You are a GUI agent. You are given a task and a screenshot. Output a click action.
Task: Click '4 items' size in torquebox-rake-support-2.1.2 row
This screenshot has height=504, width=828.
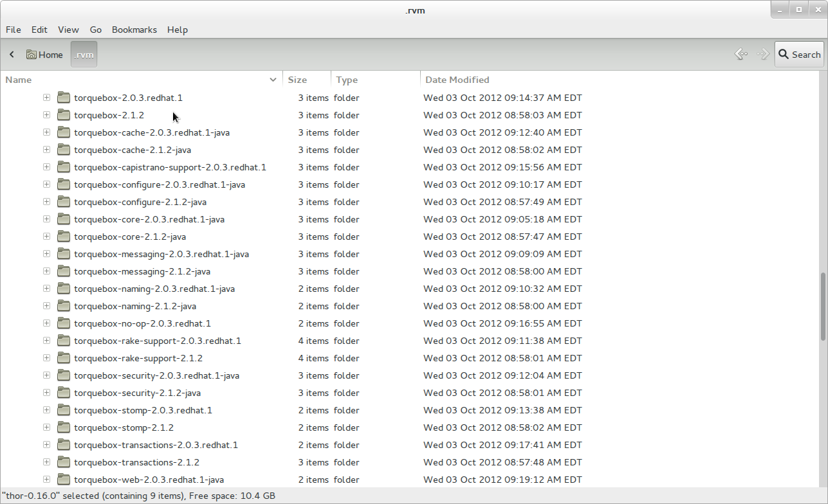[x=313, y=358]
